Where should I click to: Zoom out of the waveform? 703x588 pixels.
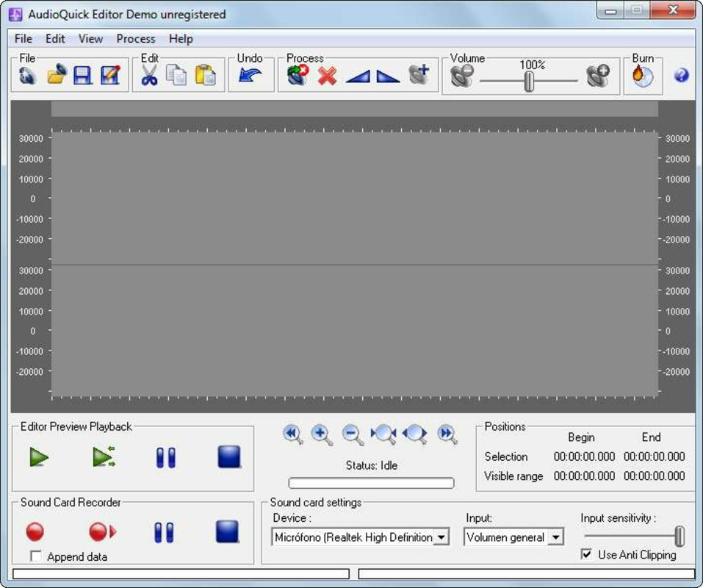coord(353,434)
